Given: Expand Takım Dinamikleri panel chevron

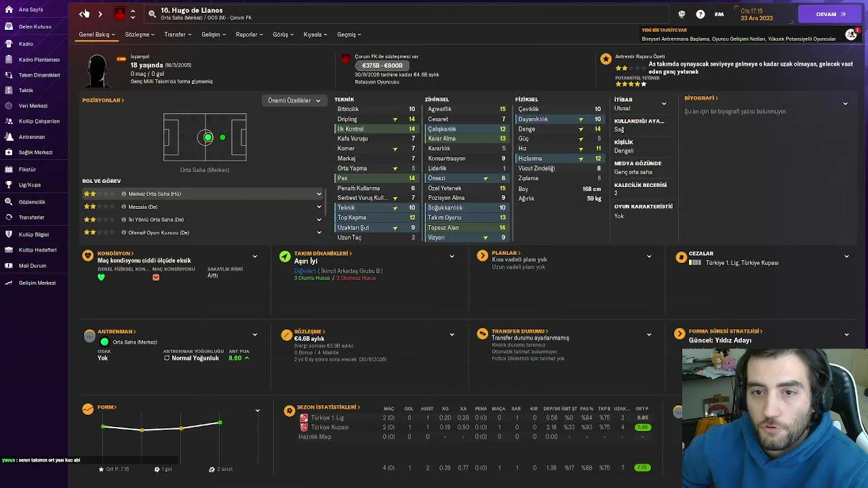Looking at the screenshot, I should coord(452,256).
